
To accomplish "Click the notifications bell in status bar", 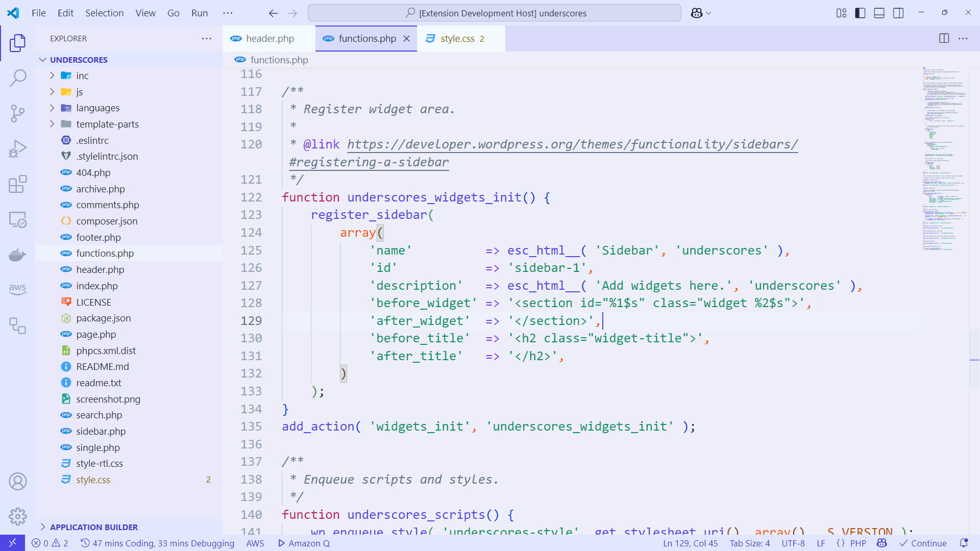I will tap(964, 543).
